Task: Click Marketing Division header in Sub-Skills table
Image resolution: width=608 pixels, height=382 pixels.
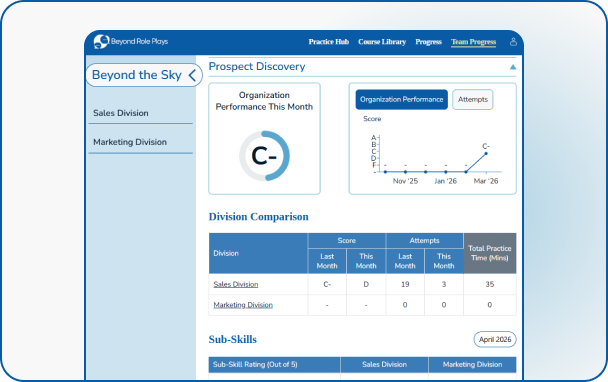Action: [472, 365]
